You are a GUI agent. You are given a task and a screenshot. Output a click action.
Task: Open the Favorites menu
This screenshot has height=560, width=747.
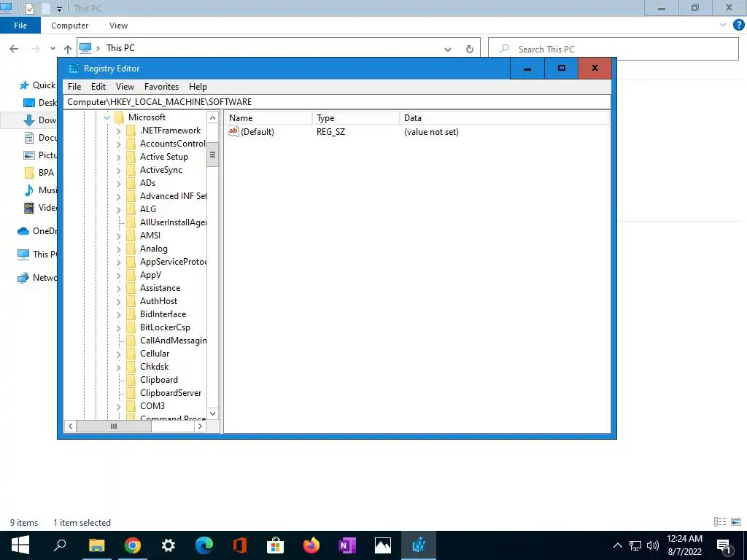pos(161,87)
